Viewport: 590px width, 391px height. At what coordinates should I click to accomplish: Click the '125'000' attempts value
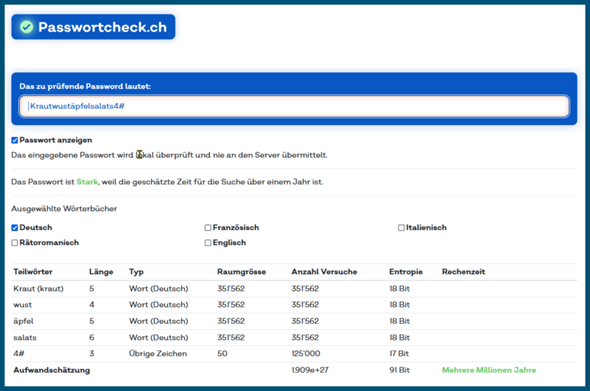(306, 354)
